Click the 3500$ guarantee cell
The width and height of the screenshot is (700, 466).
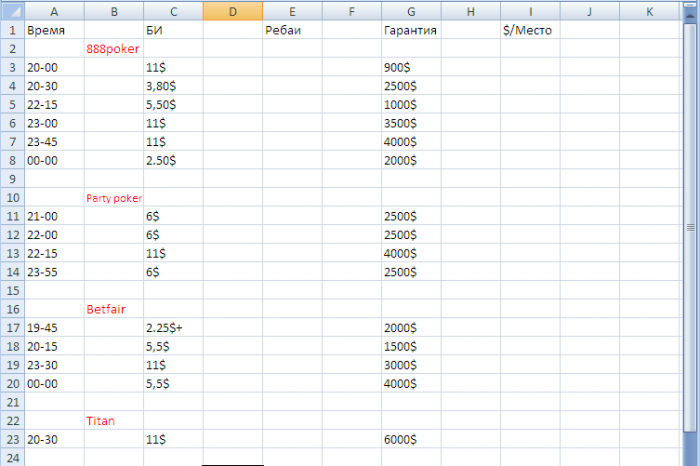[411, 123]
